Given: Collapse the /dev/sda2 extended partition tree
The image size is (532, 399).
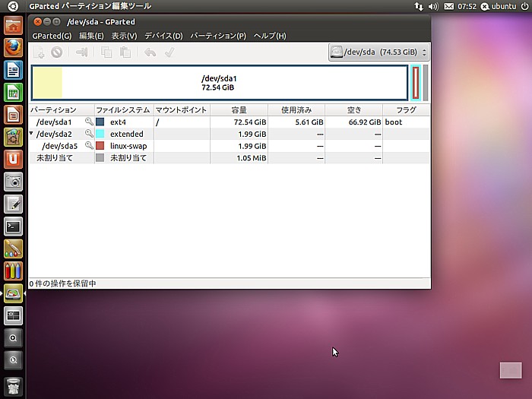Looking at the screenshot, I should 31,133.
